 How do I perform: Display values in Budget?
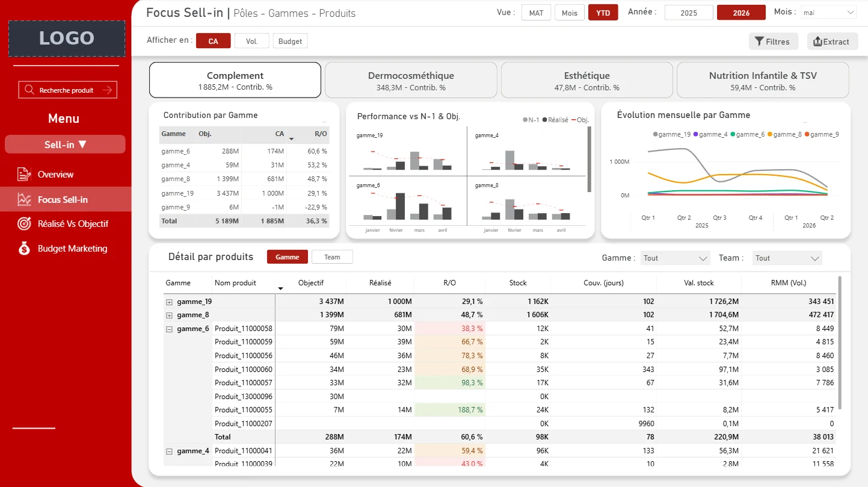point(290,41)
